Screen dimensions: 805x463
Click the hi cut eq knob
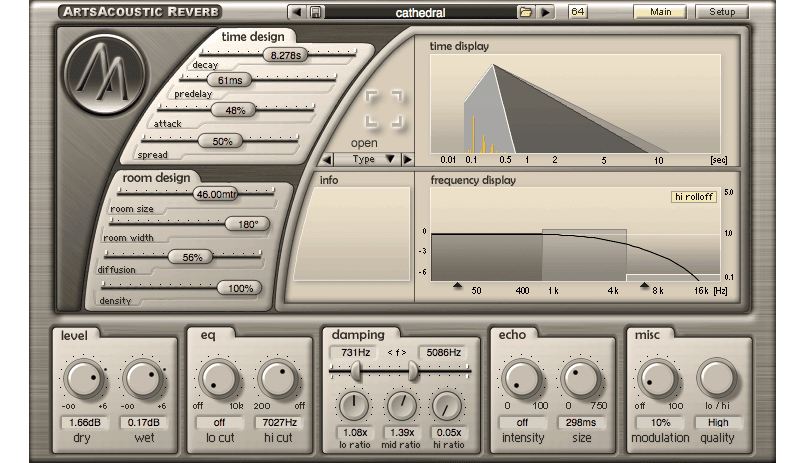coord(278,380)
